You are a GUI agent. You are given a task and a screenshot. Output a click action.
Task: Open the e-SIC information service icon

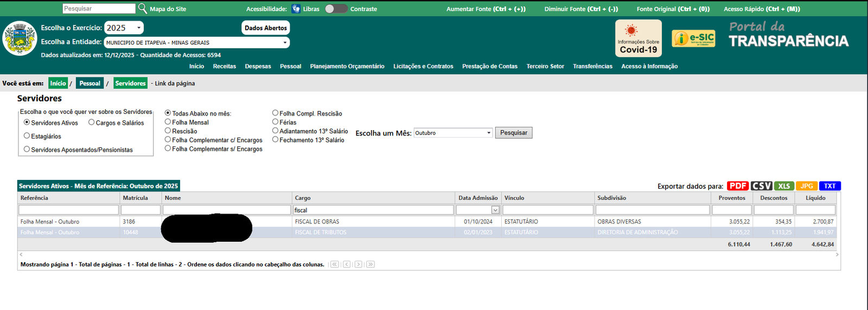(694, 38)
